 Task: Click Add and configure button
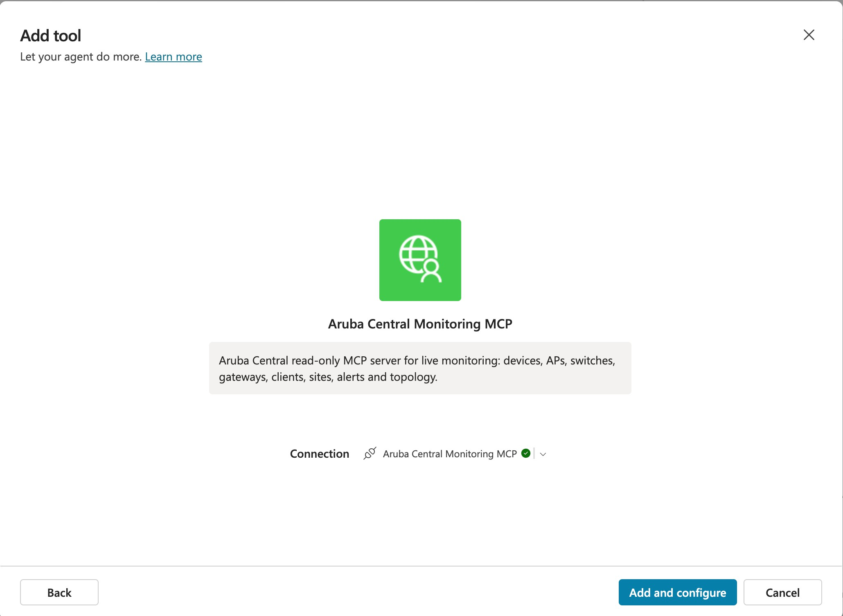(x=678, y=592)
